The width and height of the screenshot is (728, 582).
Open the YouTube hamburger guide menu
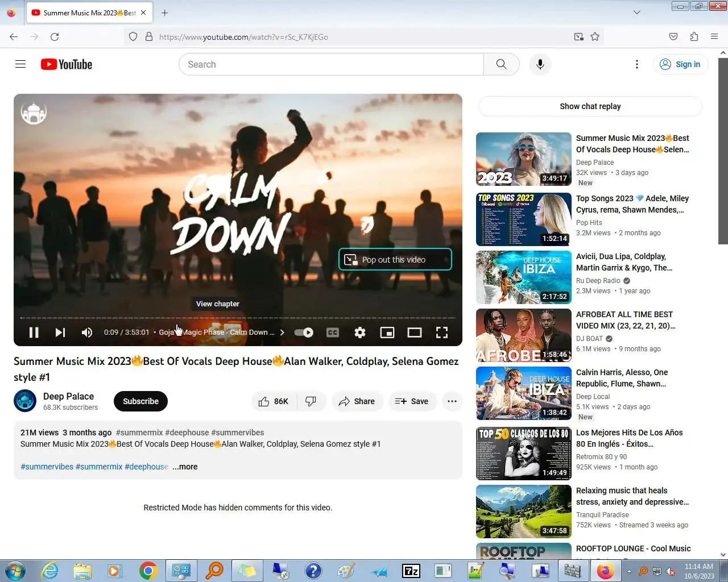(20, 64)
